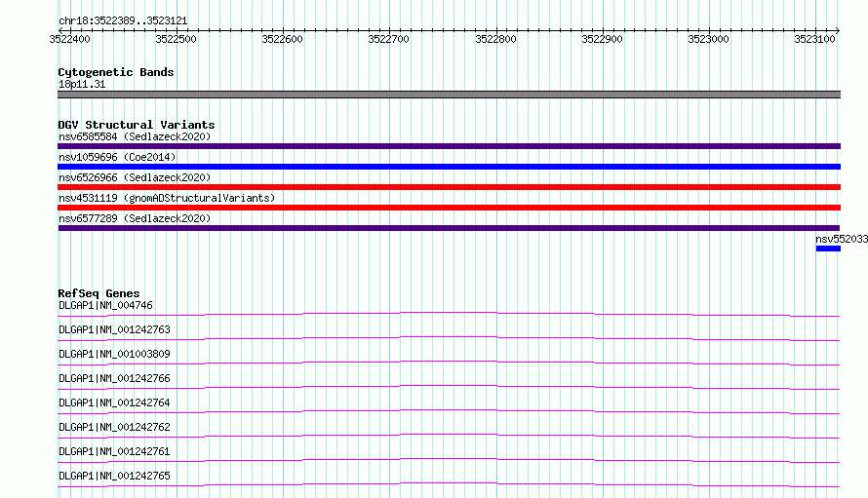Select the red bar under nsv4531119
This screenshot has height=498, width=868.
449,208
